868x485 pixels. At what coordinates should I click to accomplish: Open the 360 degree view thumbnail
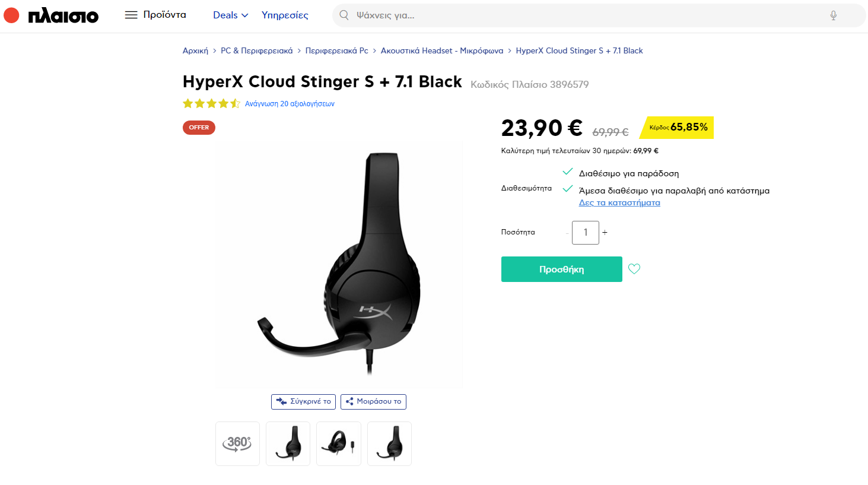tap(238, 443)
